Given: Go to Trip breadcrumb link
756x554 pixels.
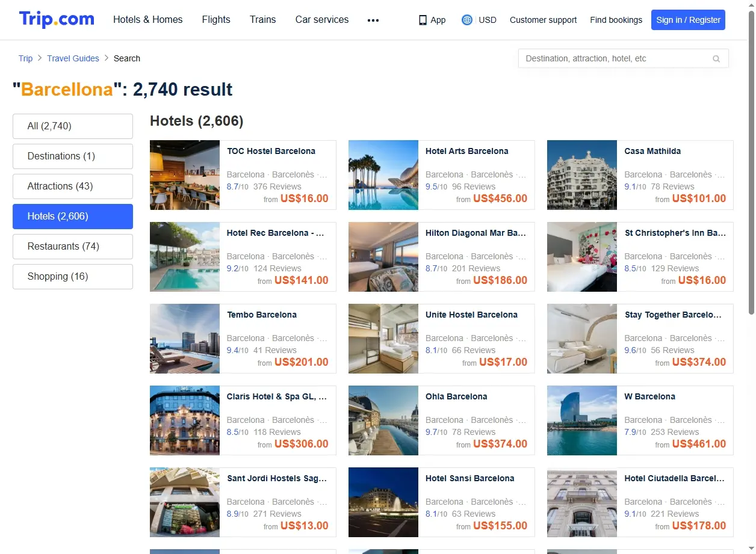Looking at the screenshot, I should [x=25, y=58].
